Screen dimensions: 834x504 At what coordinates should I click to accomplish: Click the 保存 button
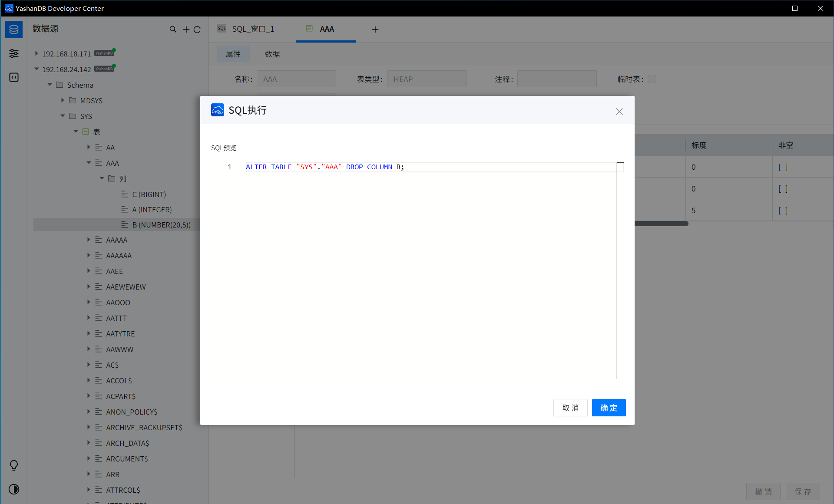tap(803, 491)
